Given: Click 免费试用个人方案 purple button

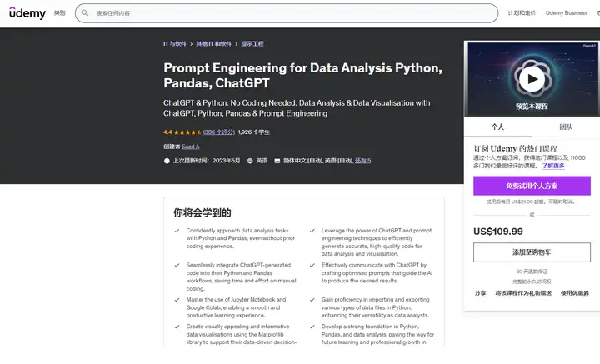Looking at the screenshot, I should click(532, 187).
